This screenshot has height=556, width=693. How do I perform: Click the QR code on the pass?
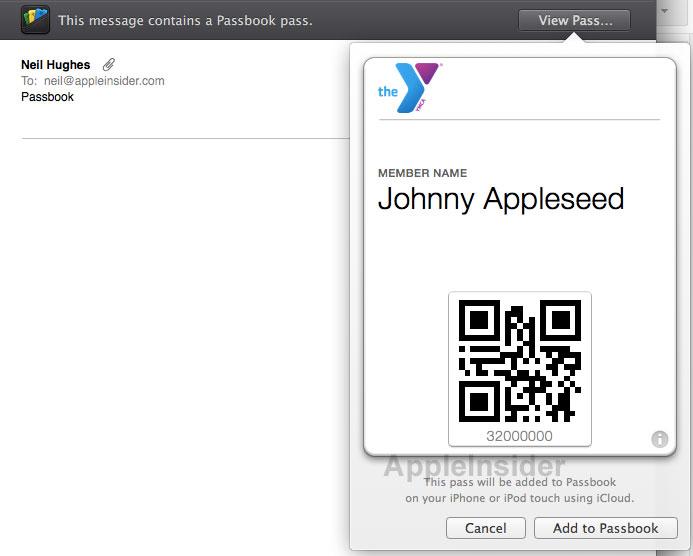[x=520, y=361]
